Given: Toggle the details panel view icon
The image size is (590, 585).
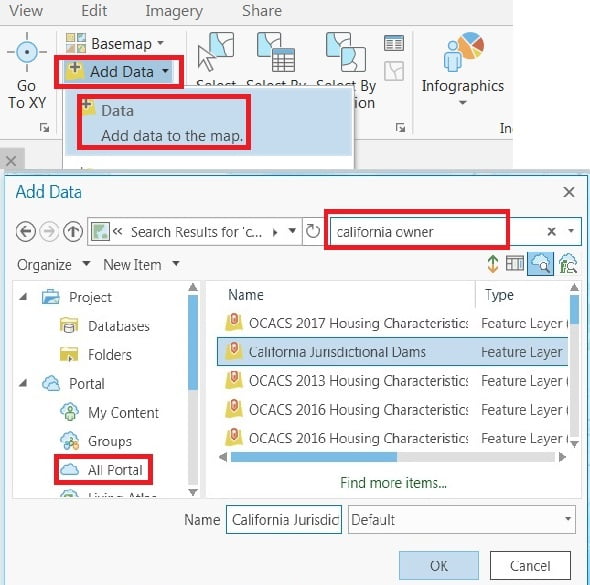Looking at the screenshot, I should [x=514, y=264].
